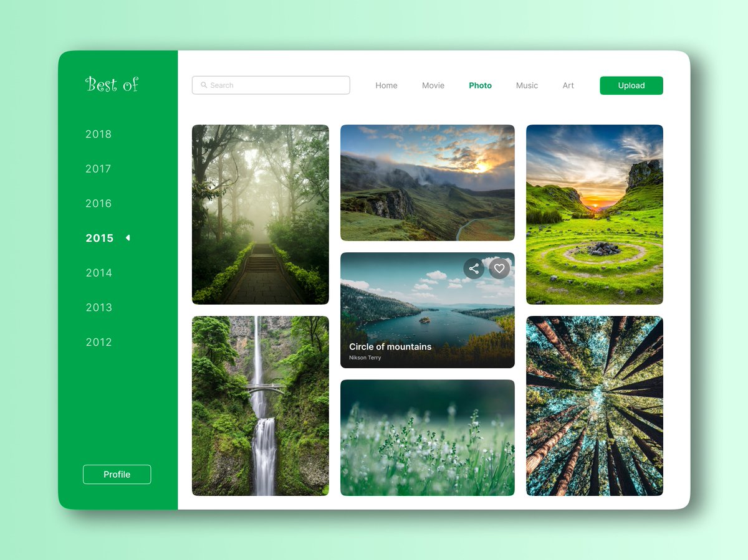The height and width of the screenshot is (560, 748).
Task: Click the author name Nikson Terry
Action: (x=365, y=358)
